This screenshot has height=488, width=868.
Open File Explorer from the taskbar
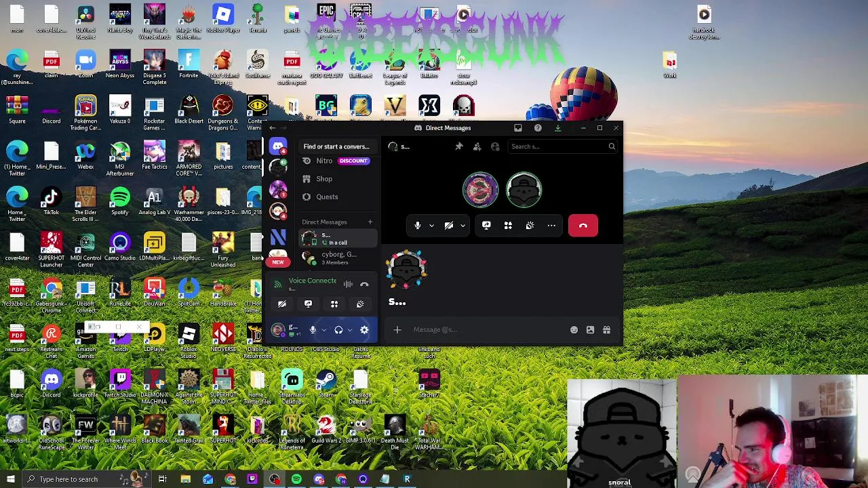click(185, 479)
